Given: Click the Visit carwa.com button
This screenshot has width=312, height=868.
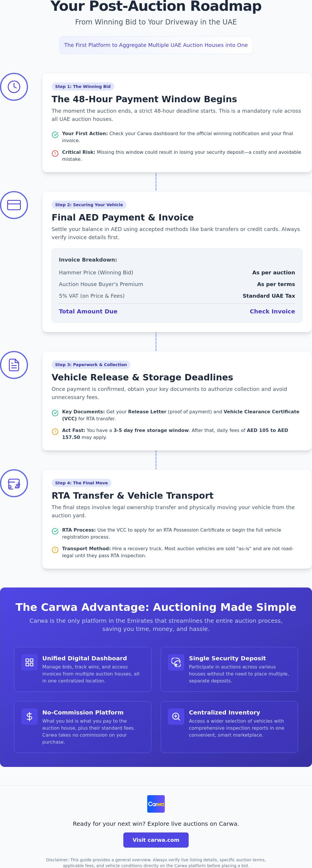Looking at the screenshot, I should pos(156,840).
